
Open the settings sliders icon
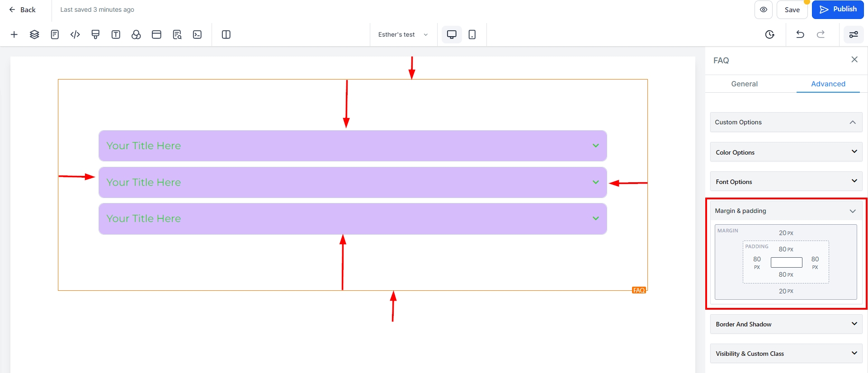(x=854, y=35)
